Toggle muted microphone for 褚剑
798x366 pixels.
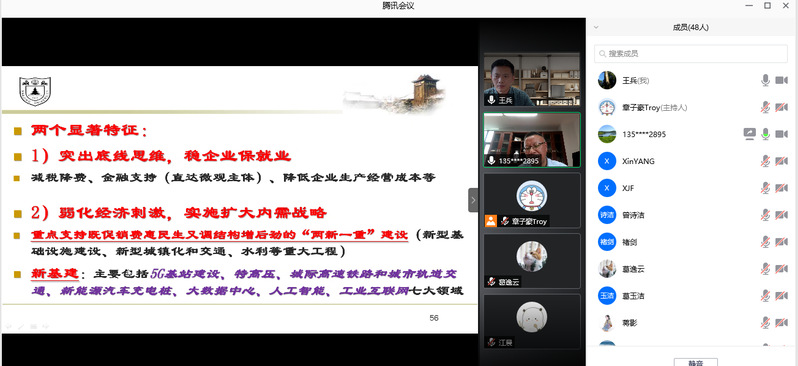pyautogui.click(x=765, y=241)
